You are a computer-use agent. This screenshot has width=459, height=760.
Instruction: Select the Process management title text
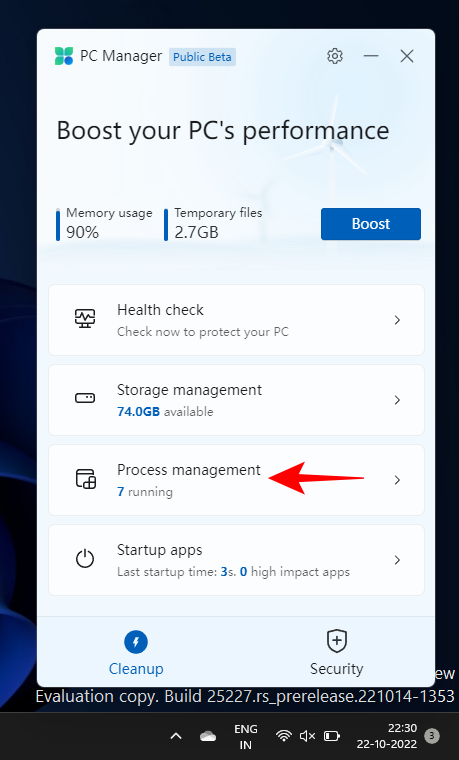[x=189, y=470]
